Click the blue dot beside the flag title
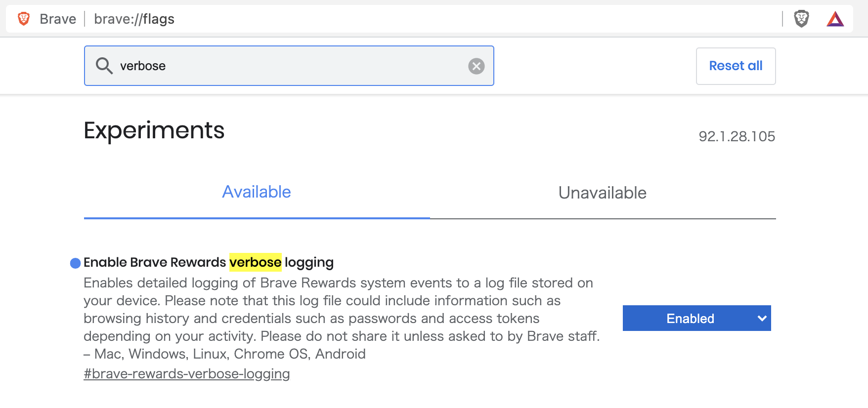The height and width of the screenshot is (408, 868). click(x=76, y=263)
